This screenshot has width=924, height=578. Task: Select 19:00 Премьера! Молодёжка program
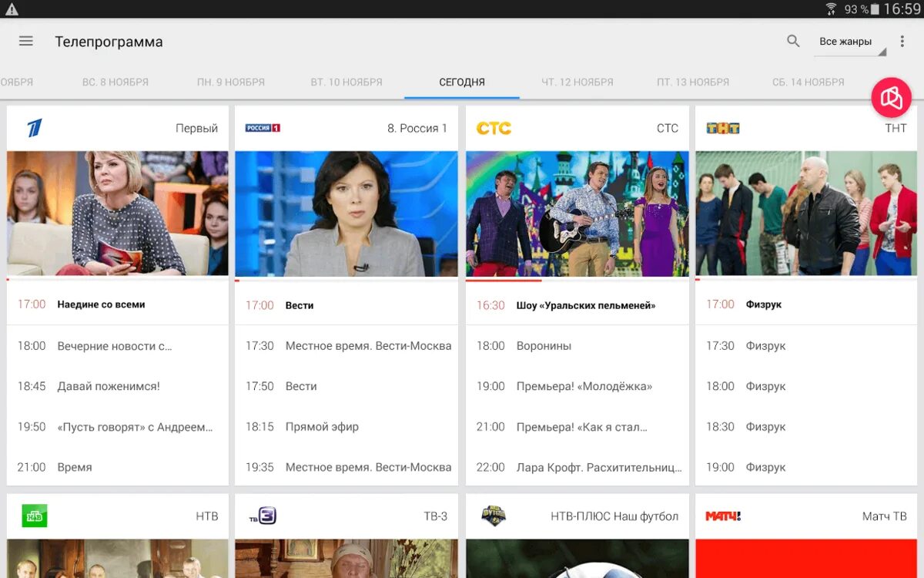pyautogui.click(x=577, y=386)
